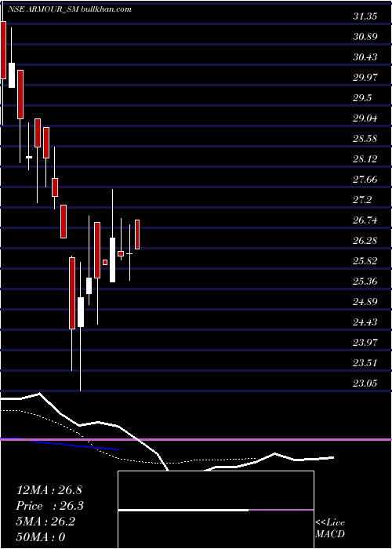Click the 28.12 price axis label

(365, 159)
